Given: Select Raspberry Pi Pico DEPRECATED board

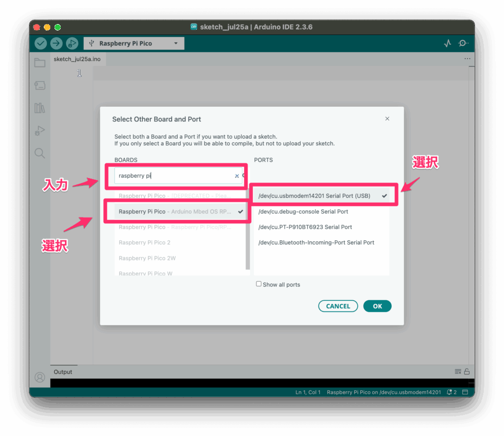Looking at the screenshot, I should coord(180,196).
